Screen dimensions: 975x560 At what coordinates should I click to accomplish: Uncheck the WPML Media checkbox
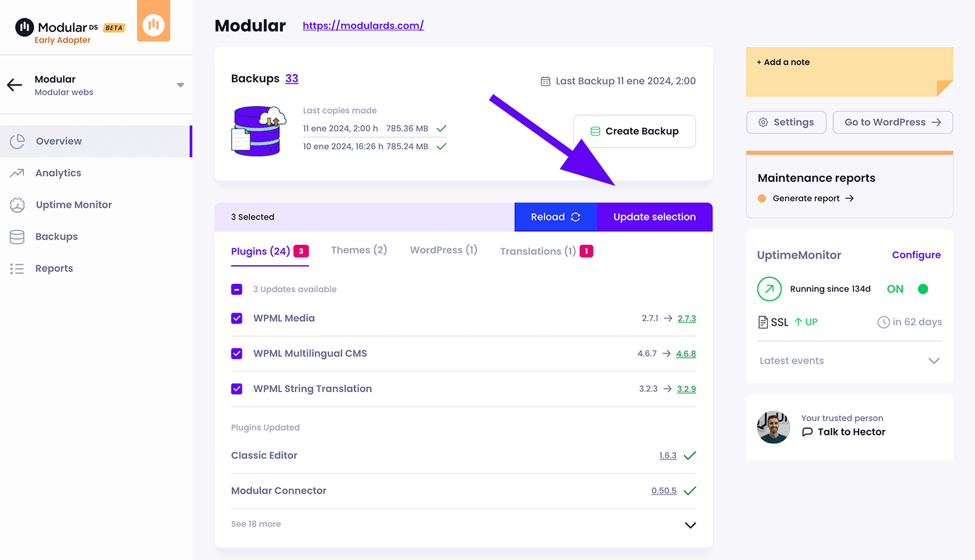(x=237, y=318)
